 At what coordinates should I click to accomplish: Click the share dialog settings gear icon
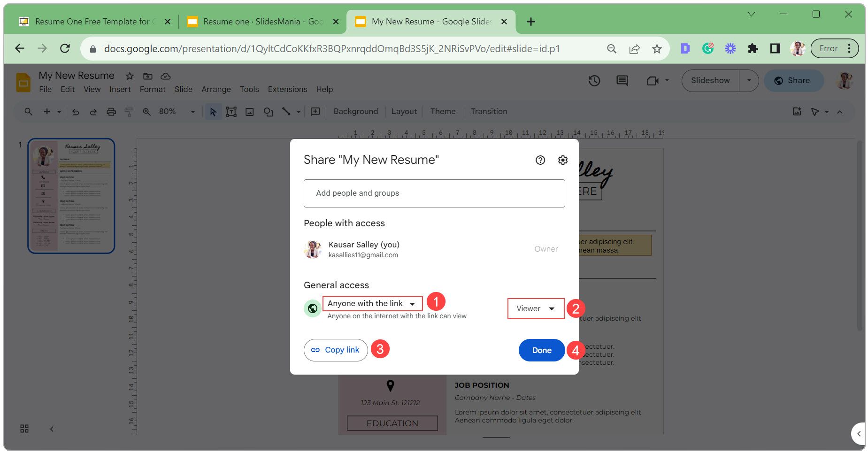pyautogui.click(x=562, y=160)
